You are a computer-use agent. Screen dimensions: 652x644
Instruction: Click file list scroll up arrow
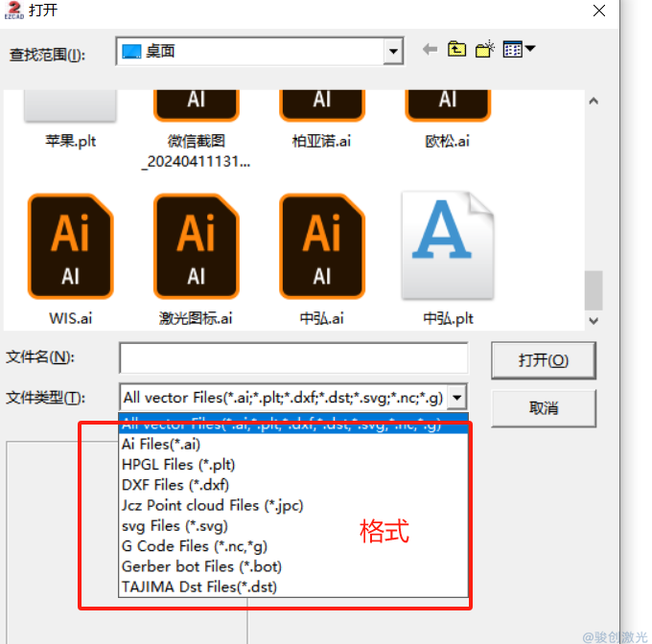tap(594, 101)
